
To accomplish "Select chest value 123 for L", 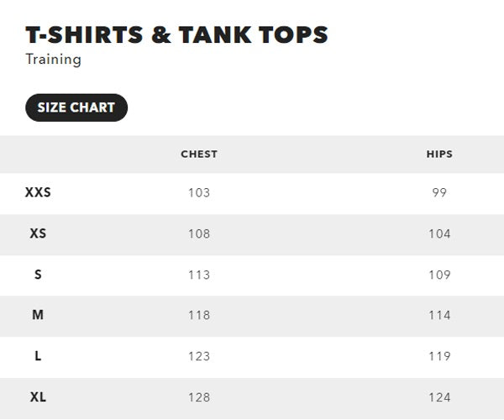I will click(199, 356).
